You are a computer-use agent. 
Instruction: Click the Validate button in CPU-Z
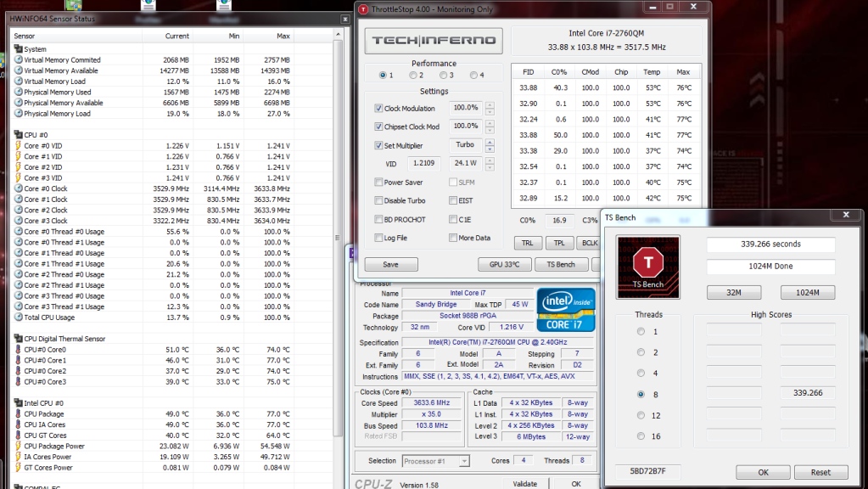point(525,484)
